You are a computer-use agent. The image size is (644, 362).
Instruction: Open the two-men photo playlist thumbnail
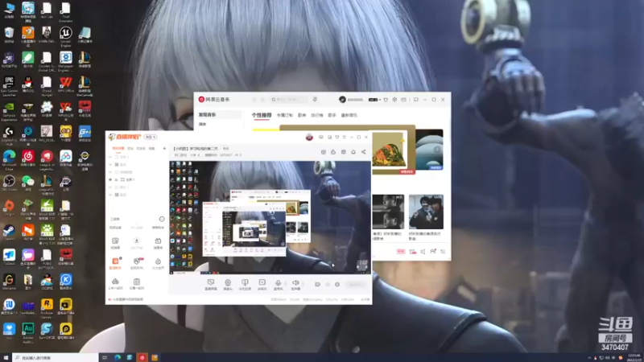coord(426,212)
